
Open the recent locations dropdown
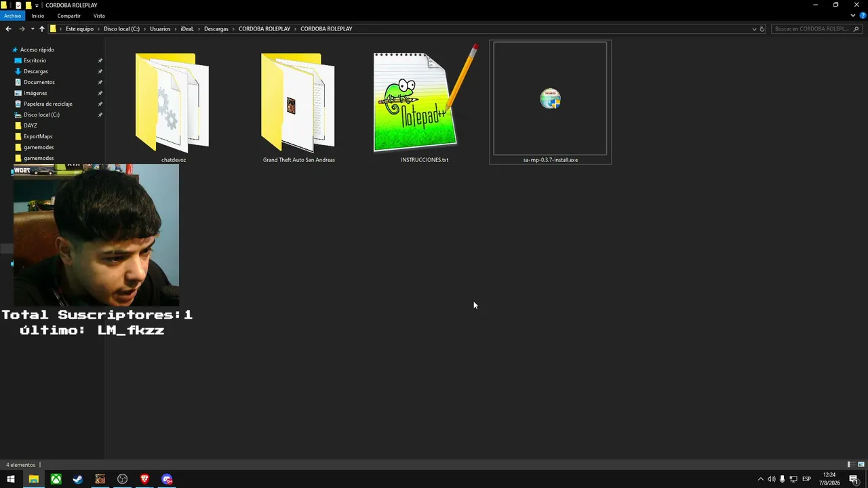coord(32,29)
